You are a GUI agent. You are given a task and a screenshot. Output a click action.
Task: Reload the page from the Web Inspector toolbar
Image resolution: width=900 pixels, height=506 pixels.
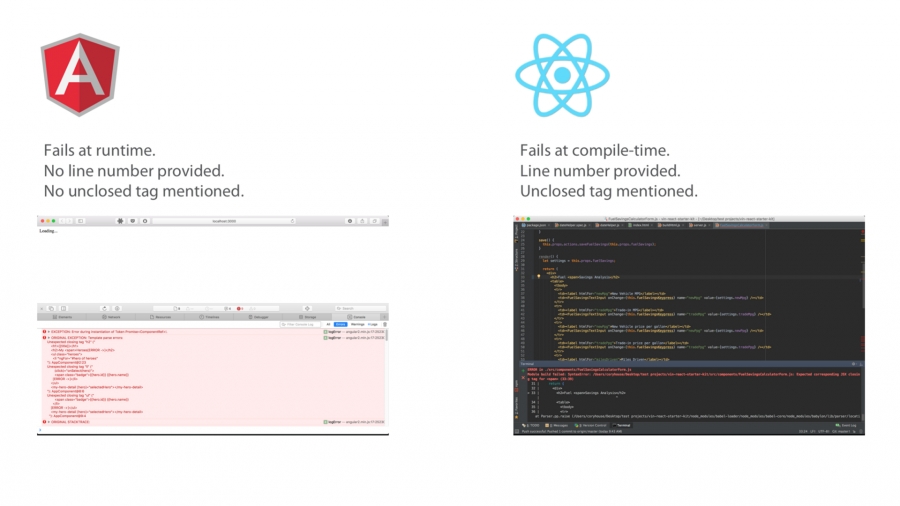click(104, 309)
